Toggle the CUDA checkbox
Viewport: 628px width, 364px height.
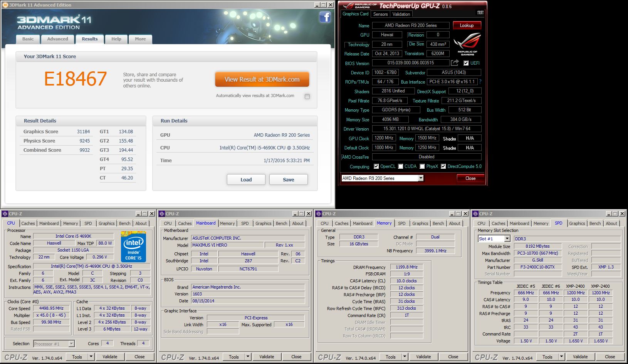401,166
